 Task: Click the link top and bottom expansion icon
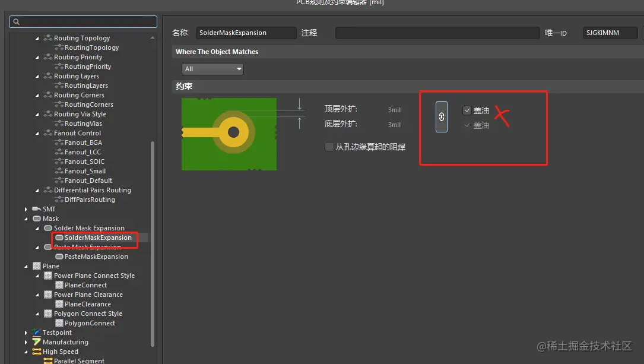[442, 116]
